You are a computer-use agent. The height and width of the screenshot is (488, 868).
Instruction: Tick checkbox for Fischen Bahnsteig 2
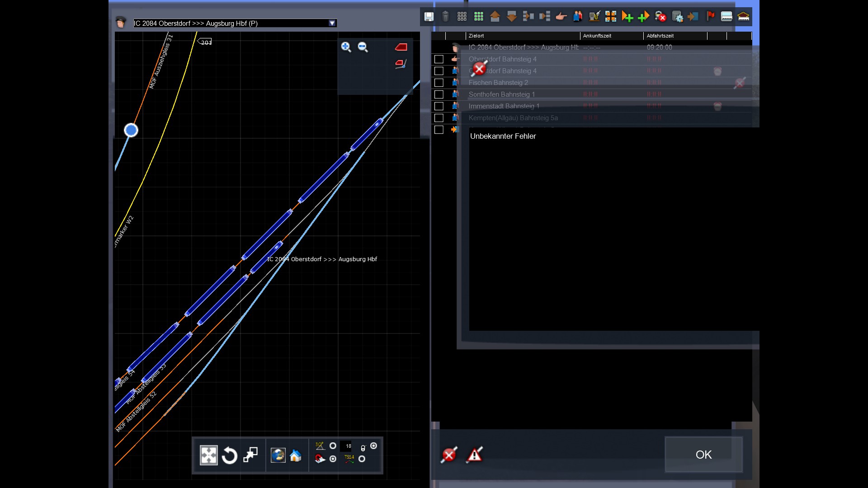click(x=439, y=83)
